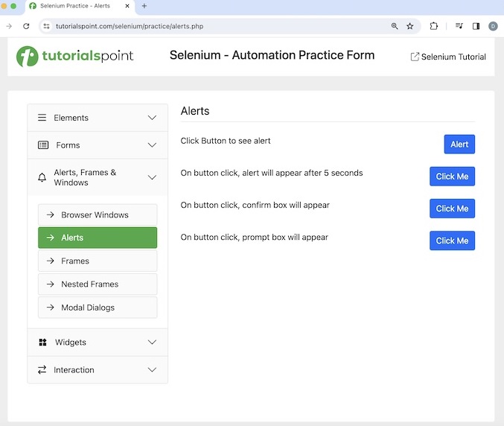Viewport: 504px width, 426px height.
Task: Bookmark this page with the star icon
Action: 409,26
